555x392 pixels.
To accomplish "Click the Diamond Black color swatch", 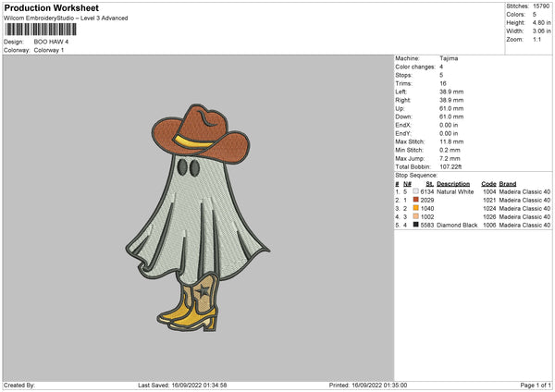I will tap(416, 225).
